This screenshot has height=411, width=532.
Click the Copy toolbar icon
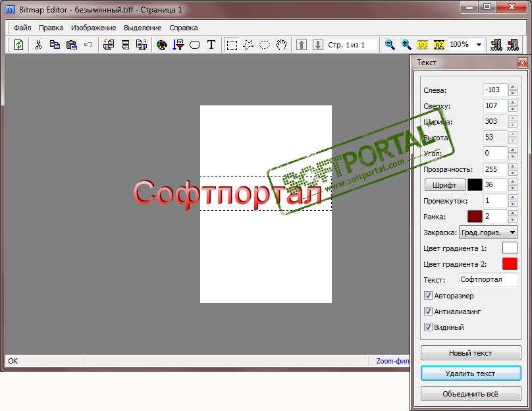coord(55,45)
